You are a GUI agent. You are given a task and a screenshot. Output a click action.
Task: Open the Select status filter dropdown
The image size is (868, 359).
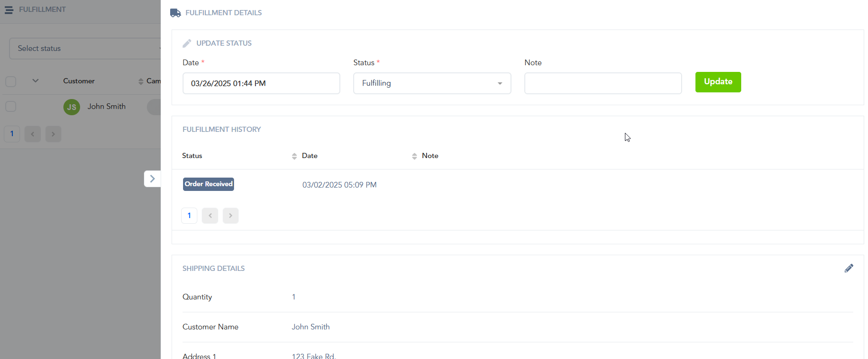click(86, 49)
